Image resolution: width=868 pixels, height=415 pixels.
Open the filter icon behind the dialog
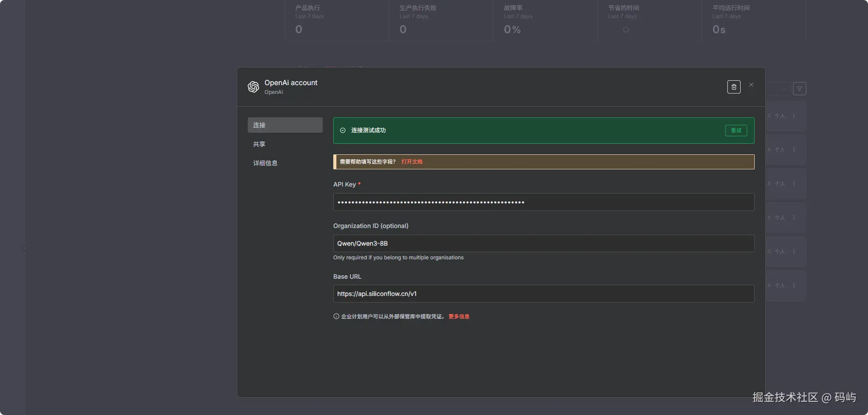point(799,89)
